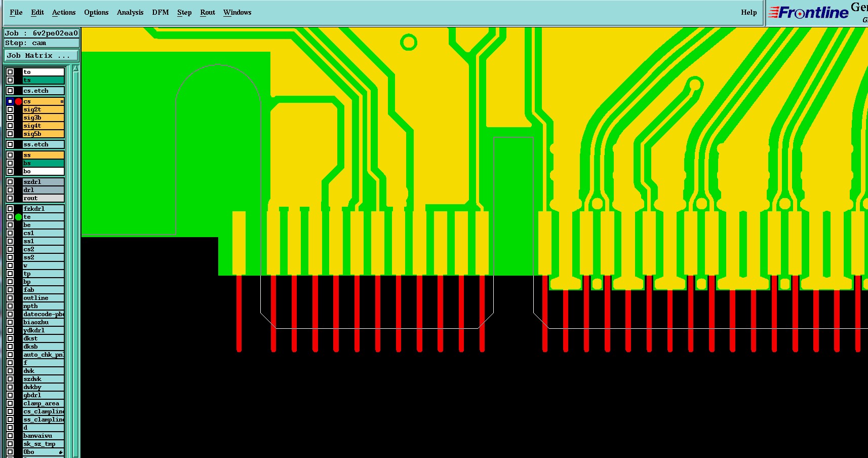Click the red display color dot for cs

19,101
